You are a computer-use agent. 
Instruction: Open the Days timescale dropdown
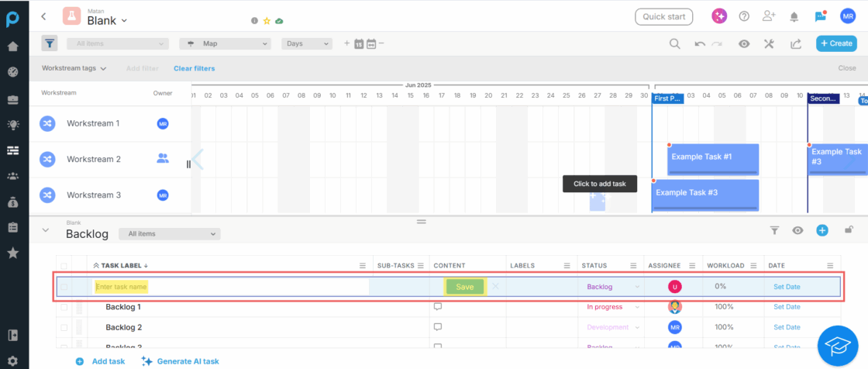[x=307, y=43]
